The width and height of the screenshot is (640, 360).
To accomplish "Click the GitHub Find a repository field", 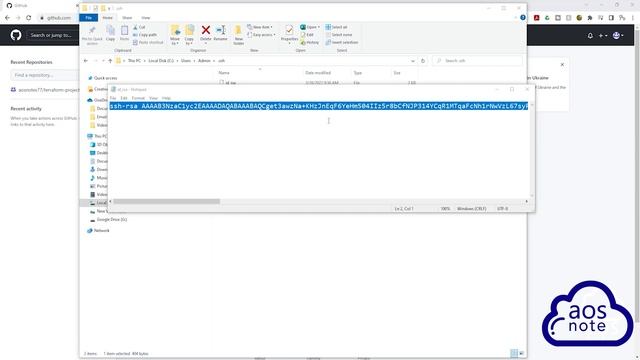I will (44, 76).
